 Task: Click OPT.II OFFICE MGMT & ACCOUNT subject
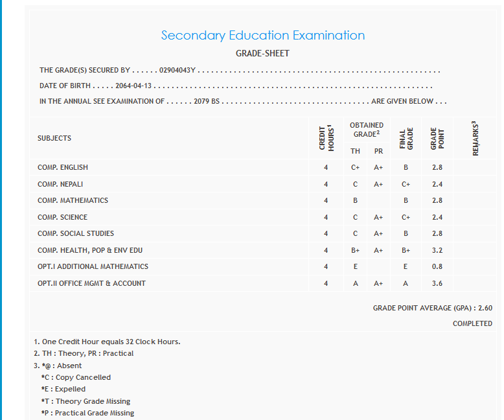91,283
